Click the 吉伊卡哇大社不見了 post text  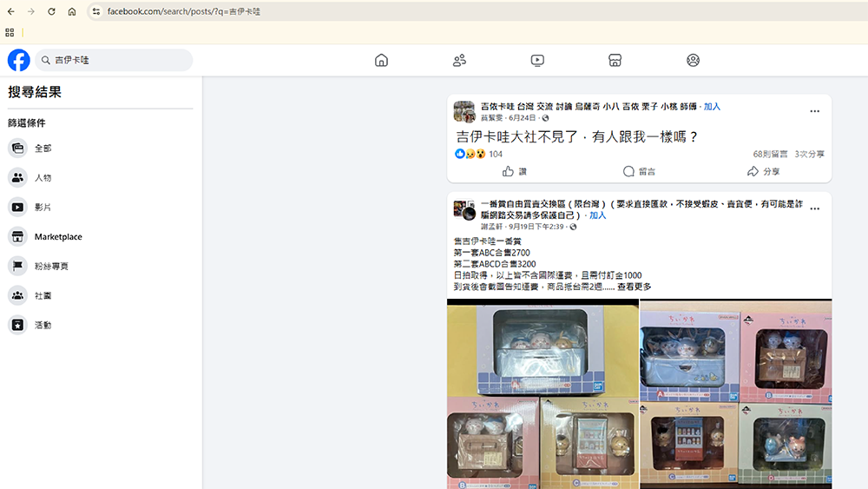point(576,136)
